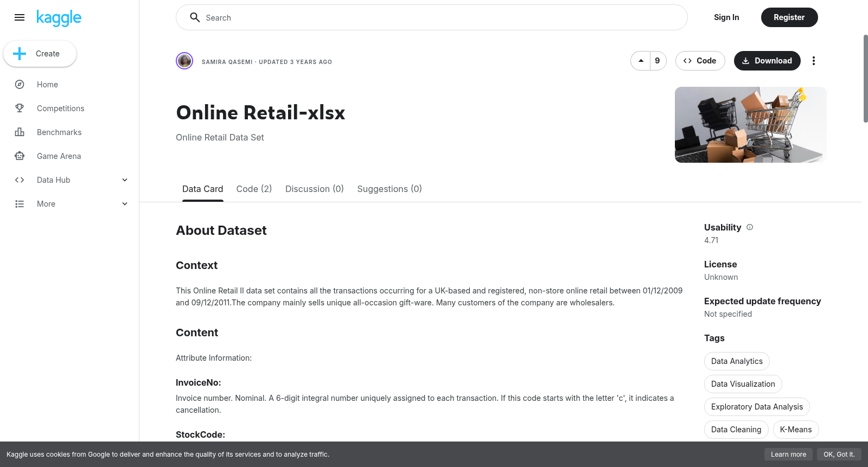Click the Code button near Download
The image size is (868, 467).
point(700,61)
